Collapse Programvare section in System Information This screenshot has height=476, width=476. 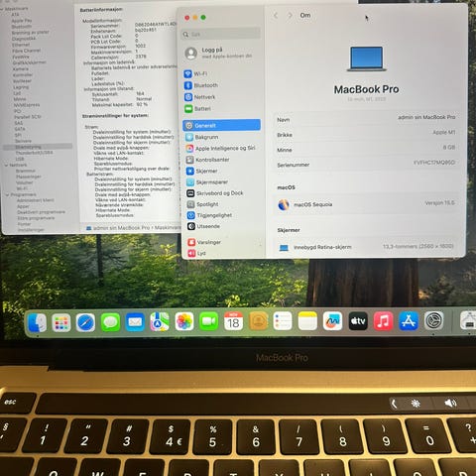[8, 194]
